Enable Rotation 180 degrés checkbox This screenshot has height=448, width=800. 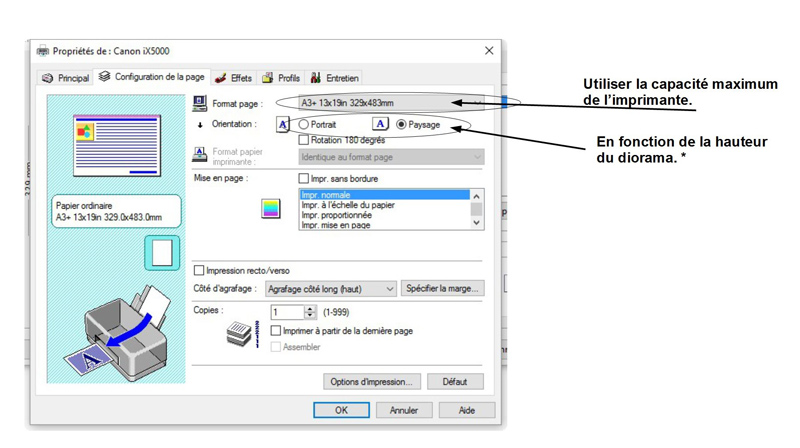pyautogui.click(x=305, y=140)
